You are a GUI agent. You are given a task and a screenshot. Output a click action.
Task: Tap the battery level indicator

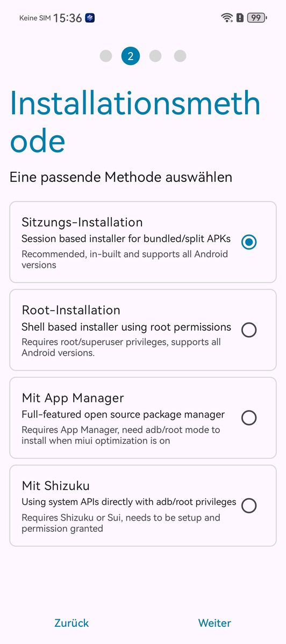(256, 18)
